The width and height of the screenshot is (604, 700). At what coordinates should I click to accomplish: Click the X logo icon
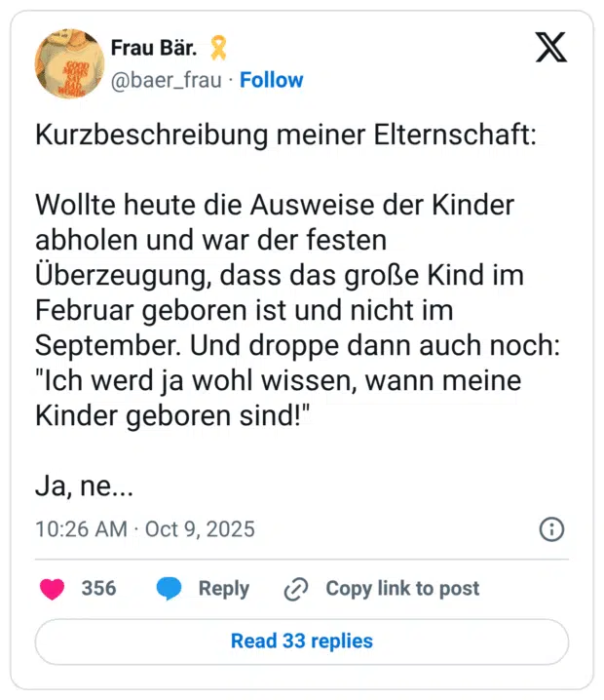[551, 47]
